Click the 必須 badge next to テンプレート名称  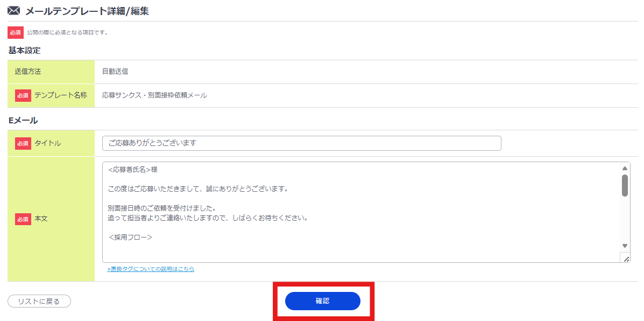tap(23, 95)
